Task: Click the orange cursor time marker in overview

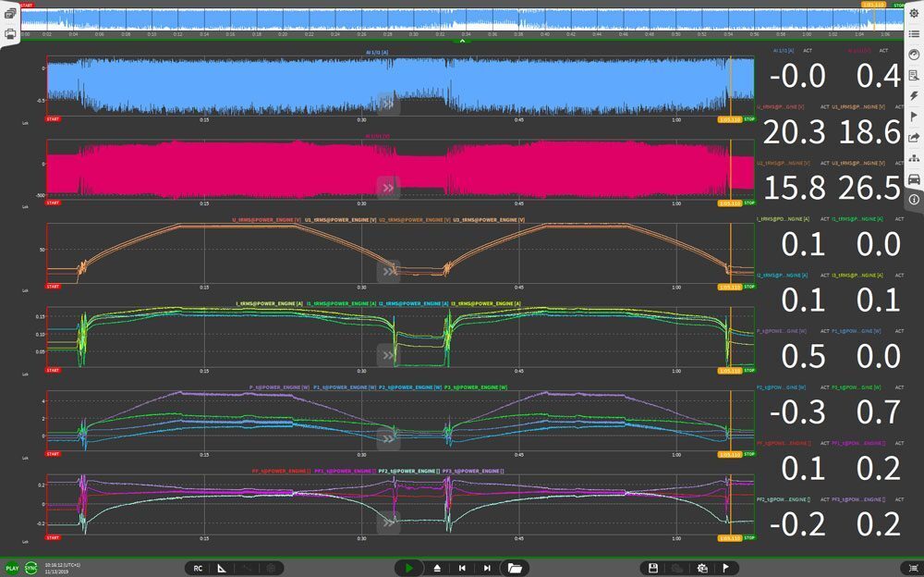Action: point(871,5)
